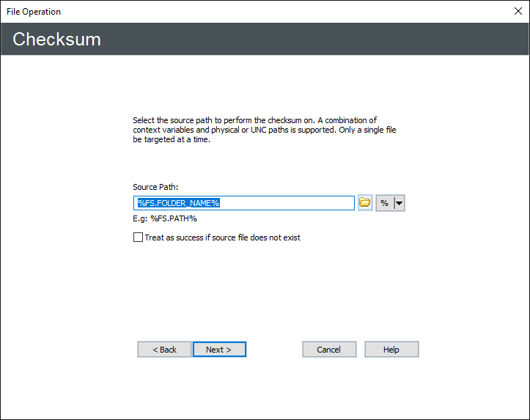
Task: Click the 'Source Path:' label
Action: (x=155, y=187)
